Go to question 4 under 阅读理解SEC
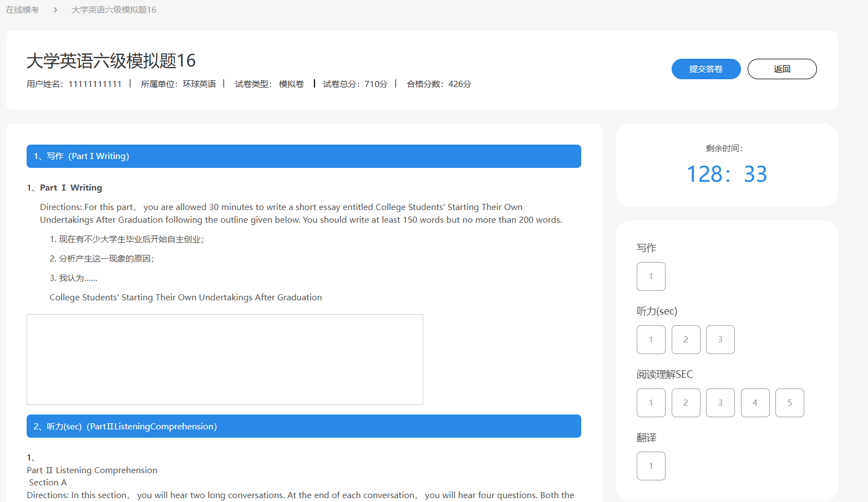Screen dimensions: 868x502 tap(755, 403)
